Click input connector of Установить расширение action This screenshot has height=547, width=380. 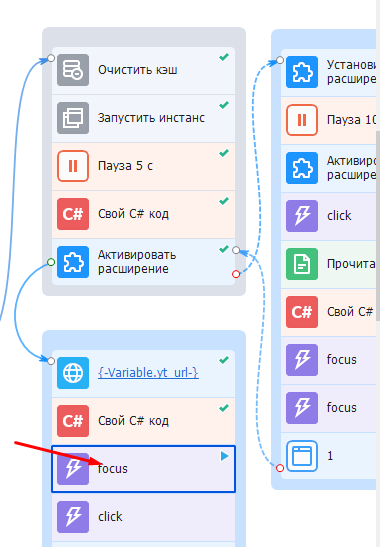(x=280, y=60)
